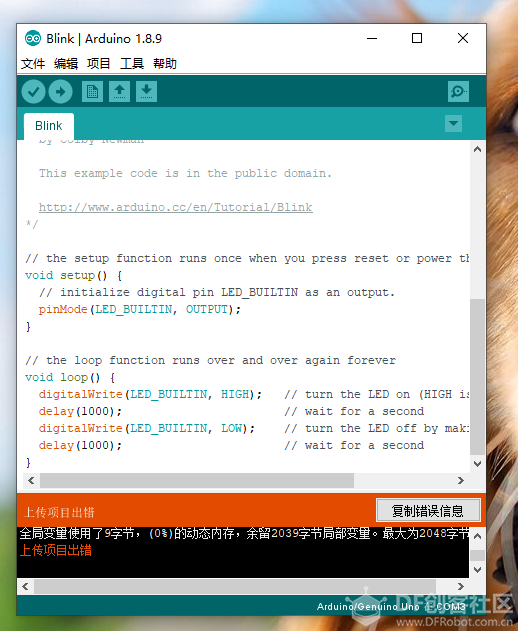Viewport: 518px width, 631px height.
Task: Click the code editor scroll up arrow
Action: [x=477, y=149]
